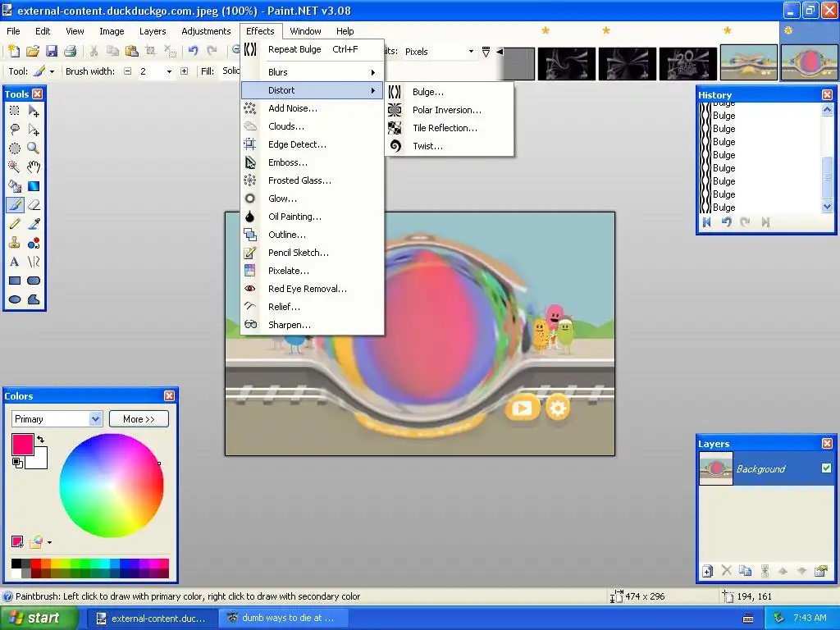
Task: Increase brush width with plus button
Action: [185, 71]
